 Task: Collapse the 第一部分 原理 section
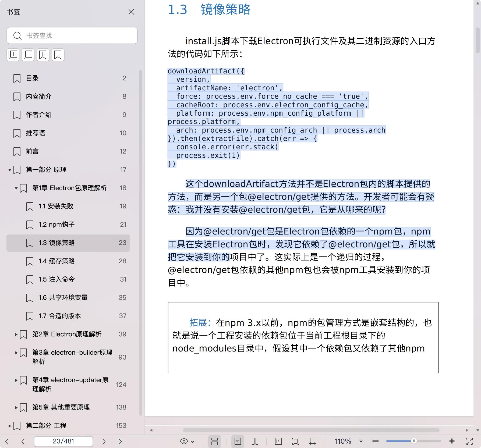(10, 170)
